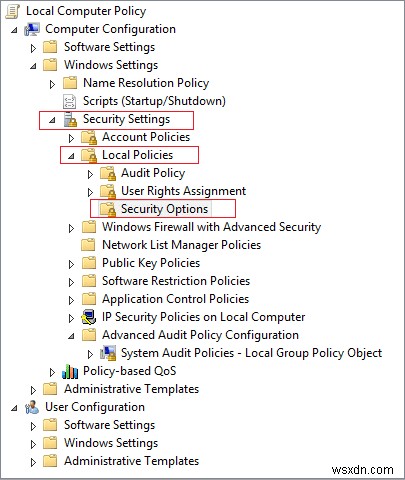
Task: Expand the Audit Policy node
Action: click(90, 174)
